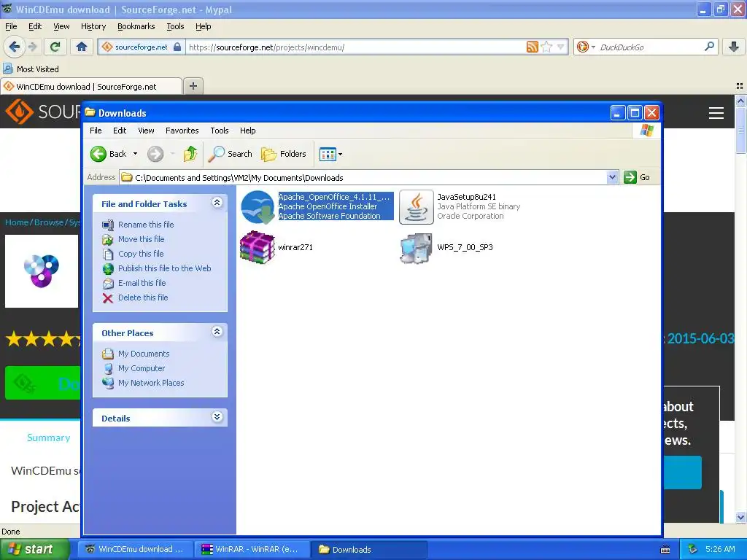Click Move this file
747x560 pixels.
pos(141,239)
